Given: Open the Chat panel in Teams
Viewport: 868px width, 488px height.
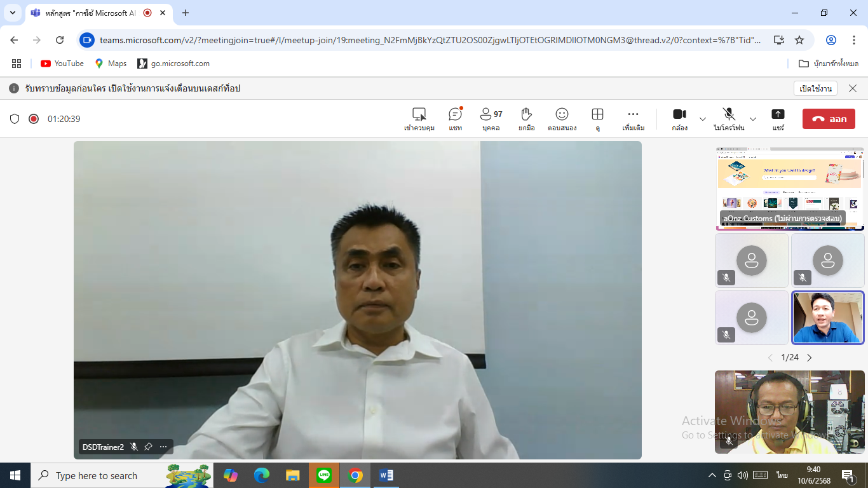Looking at the screenshot, I should (x=455, y=118).
